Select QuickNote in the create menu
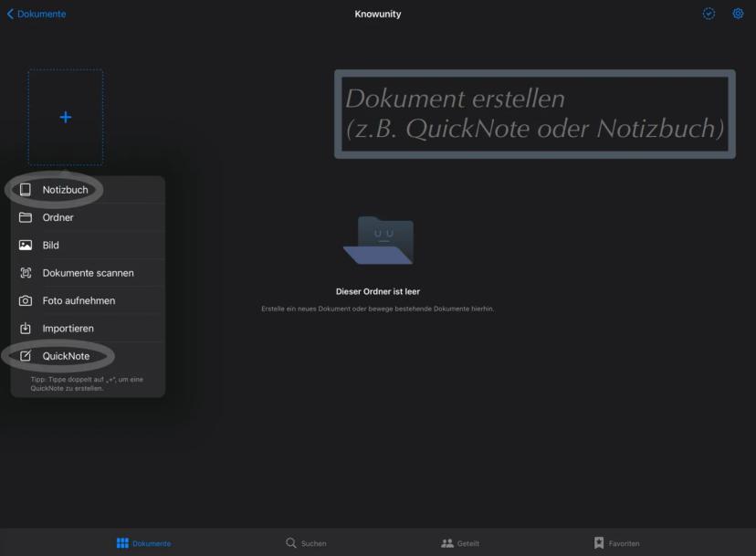Viewport: 756px width, 556px height. [66, 356]
